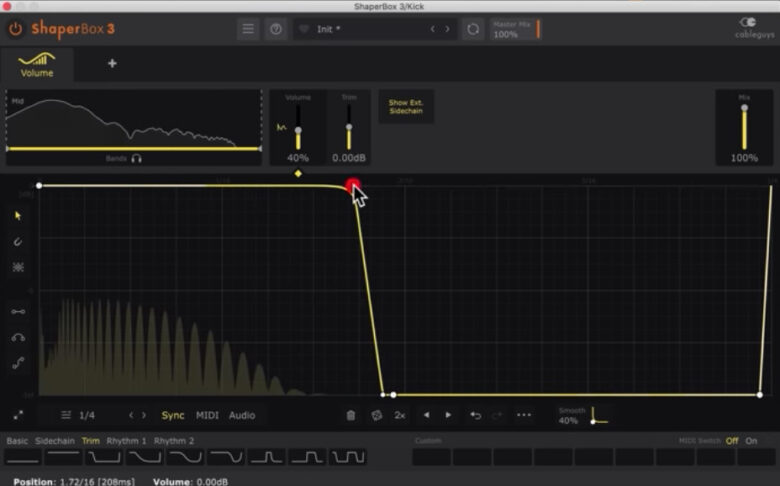Switch to the Rhythm 2 preset bank
The width and height of the screenshot is (780, 486).
tap(174, 441)
